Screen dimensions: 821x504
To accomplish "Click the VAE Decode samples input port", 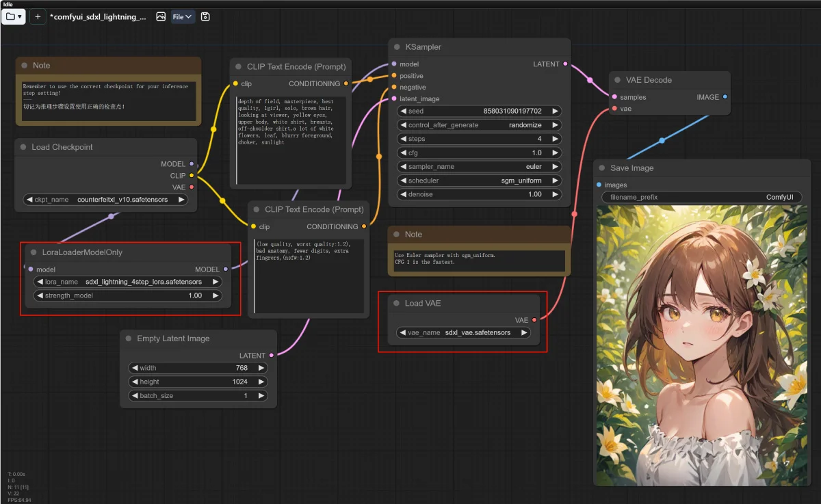I will pyautogui.click(x=614, y=97).
